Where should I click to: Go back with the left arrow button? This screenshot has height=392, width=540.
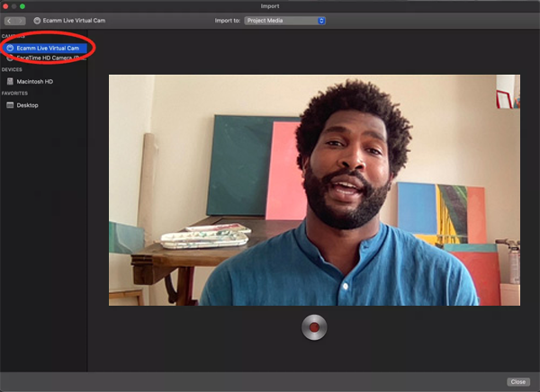(9, 20)
